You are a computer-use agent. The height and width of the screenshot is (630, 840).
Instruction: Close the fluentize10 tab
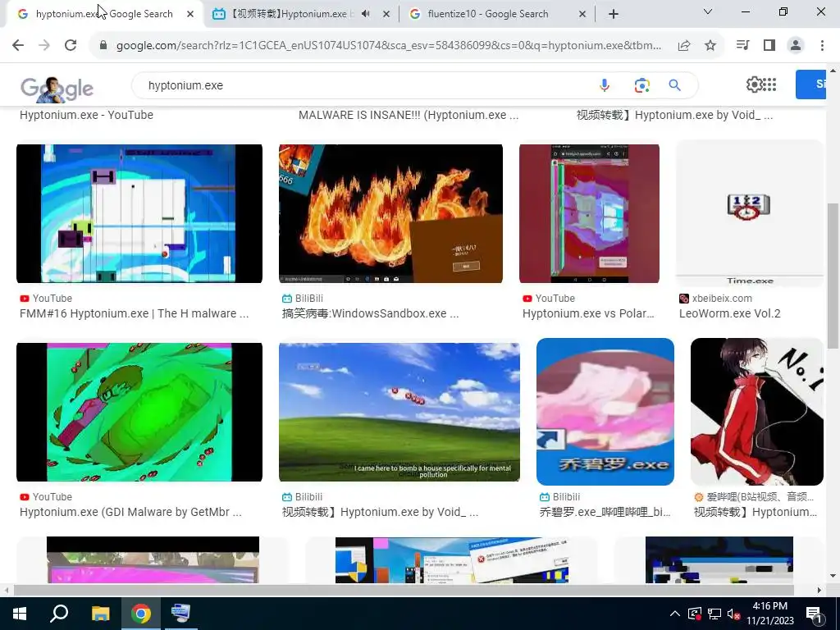point(582,14)
